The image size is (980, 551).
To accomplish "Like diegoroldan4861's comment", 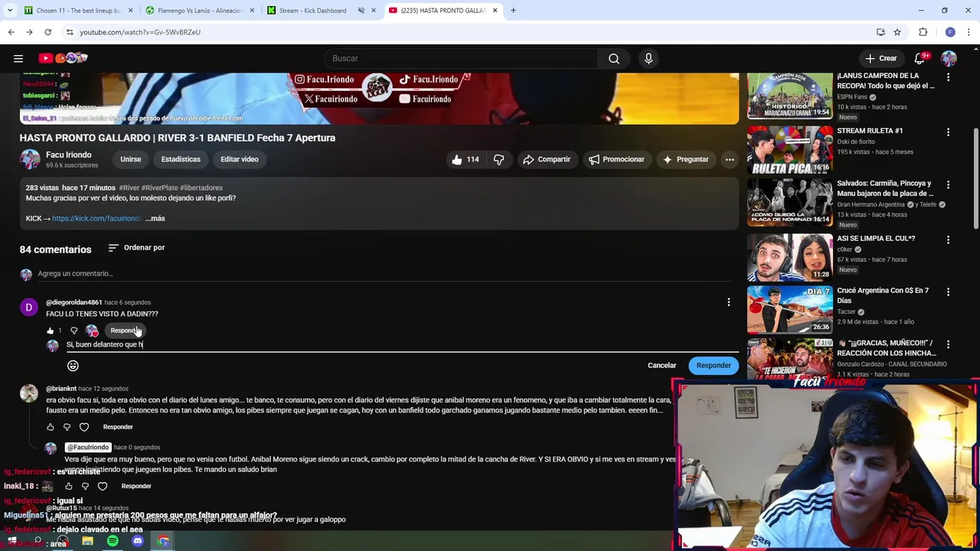I will [x=51, y=331].
